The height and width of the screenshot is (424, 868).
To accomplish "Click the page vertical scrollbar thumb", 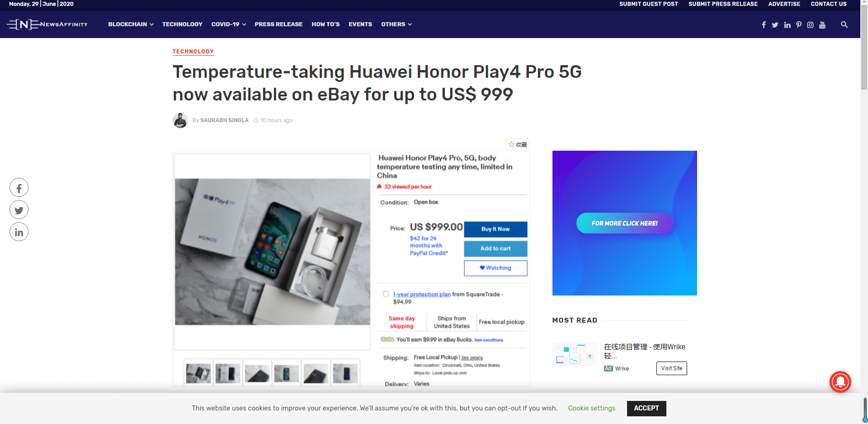I will pyautogui.click(x=864, y=45).
